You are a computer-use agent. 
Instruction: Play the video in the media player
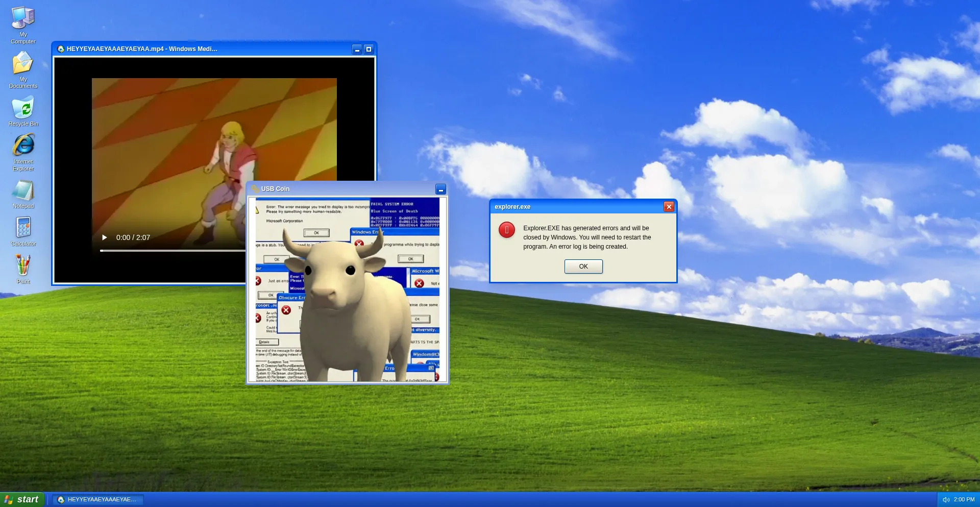click(x=105, y=237)
